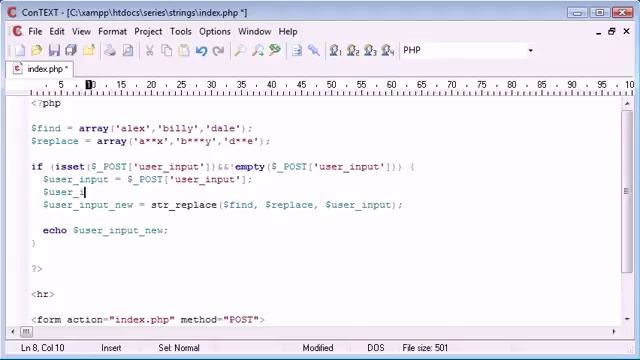
Task: Click the horizontal scrollbar right arrow
Action: pos(614,332)
